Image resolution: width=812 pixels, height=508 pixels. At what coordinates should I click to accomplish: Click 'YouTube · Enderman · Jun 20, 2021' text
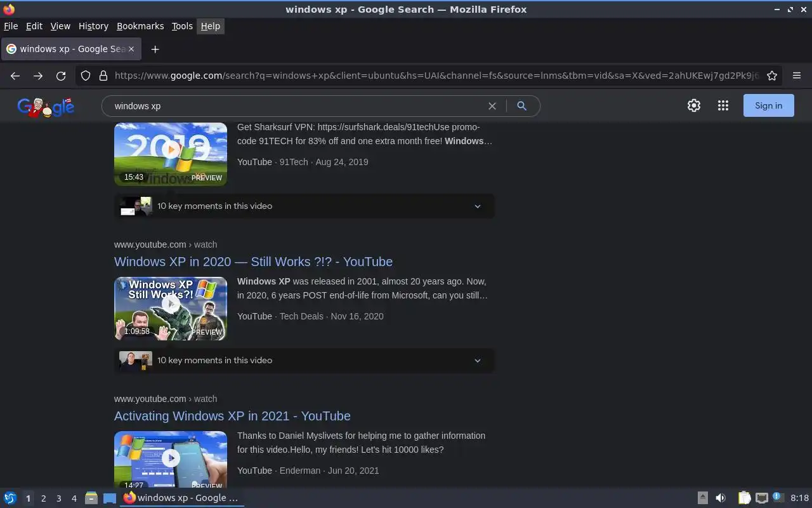308,471
